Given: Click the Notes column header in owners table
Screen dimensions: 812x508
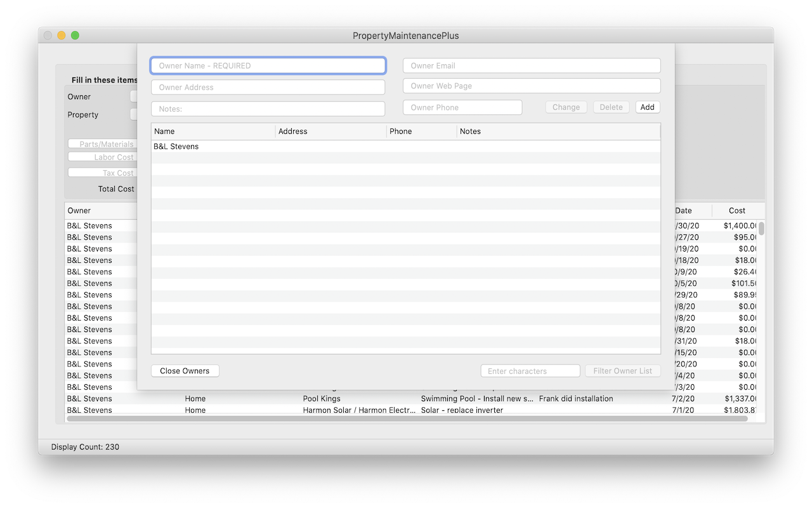Looking at the screenshot, I should [557, 131].
